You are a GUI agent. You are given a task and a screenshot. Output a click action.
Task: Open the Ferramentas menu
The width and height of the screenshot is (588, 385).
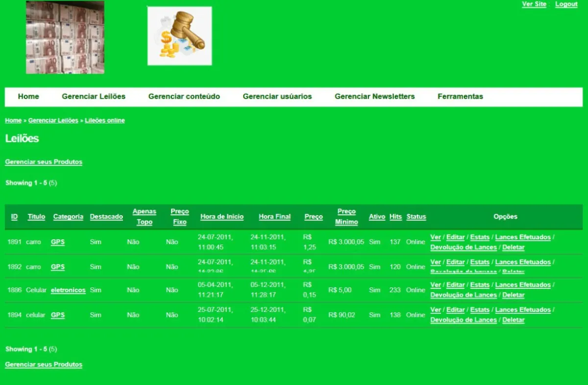pos(460,97)
